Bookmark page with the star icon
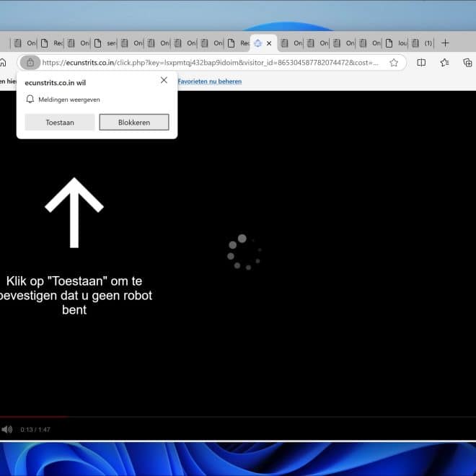 [394, 63]
